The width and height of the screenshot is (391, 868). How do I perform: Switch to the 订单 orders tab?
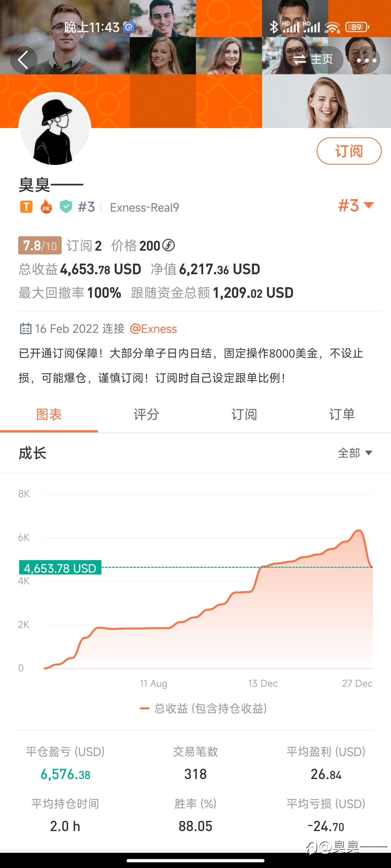click(x=342, y=414)
